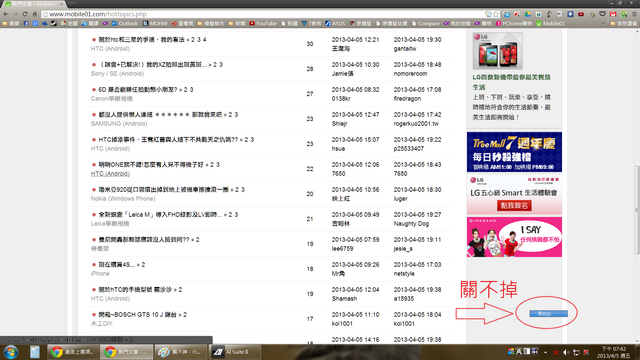640x360 pixels.
Task: Bookmark this page with the star icon
Action: coord(496,14)
